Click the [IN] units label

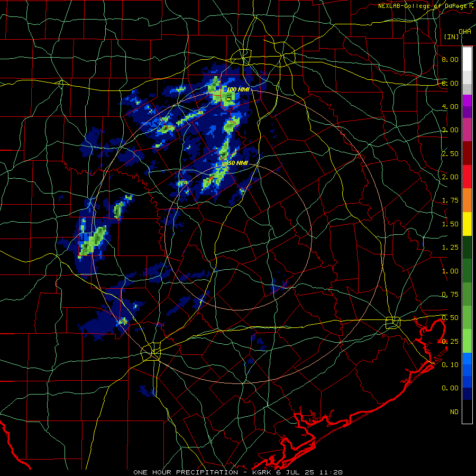click(x=452, y=36)
